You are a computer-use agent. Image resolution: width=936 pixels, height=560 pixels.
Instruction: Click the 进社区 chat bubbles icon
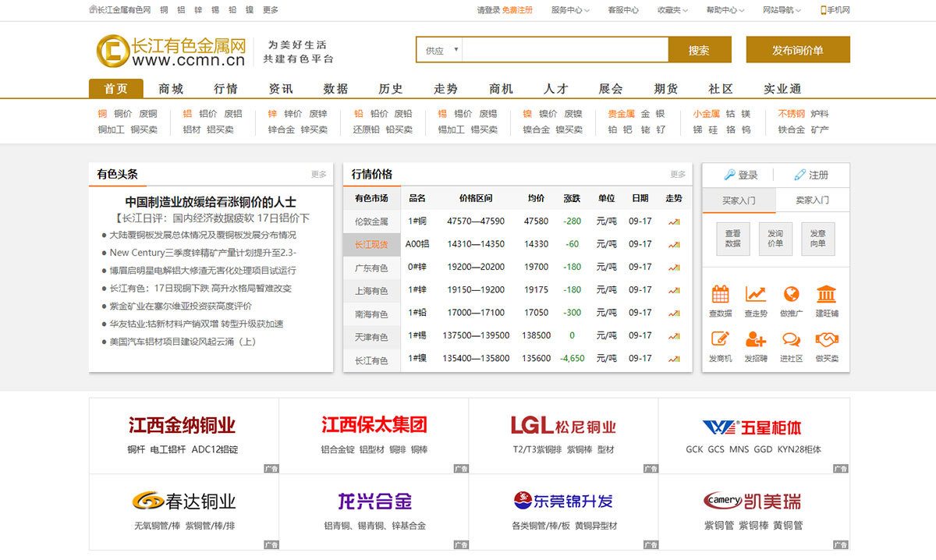[x=791, y=339]
